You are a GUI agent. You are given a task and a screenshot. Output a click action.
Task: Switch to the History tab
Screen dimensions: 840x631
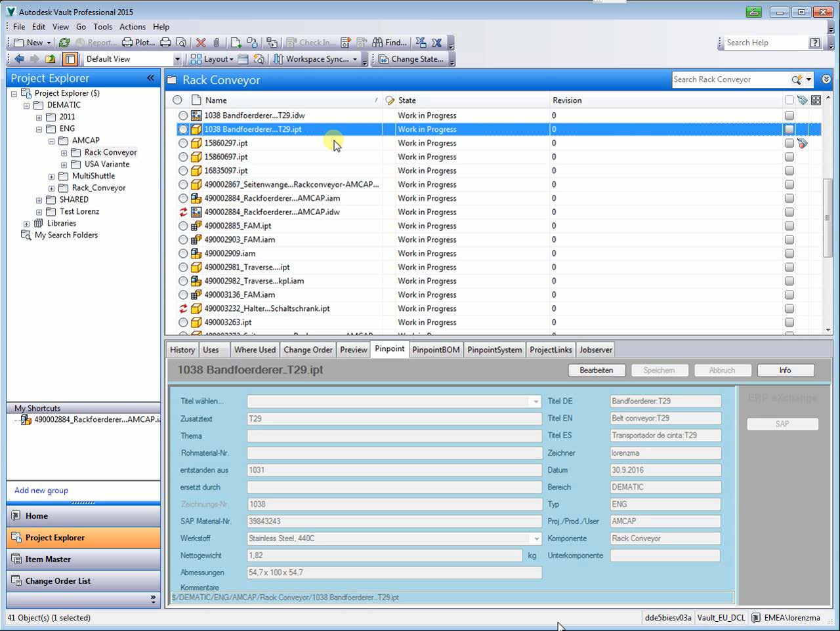(x=182, y=350)
